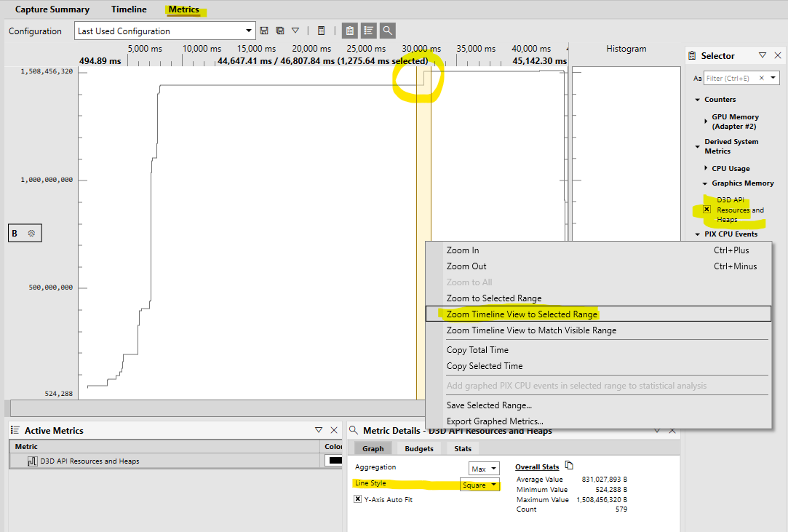
Task: Choose Zoom In from context menu
Action: click(x=598, y=250)
